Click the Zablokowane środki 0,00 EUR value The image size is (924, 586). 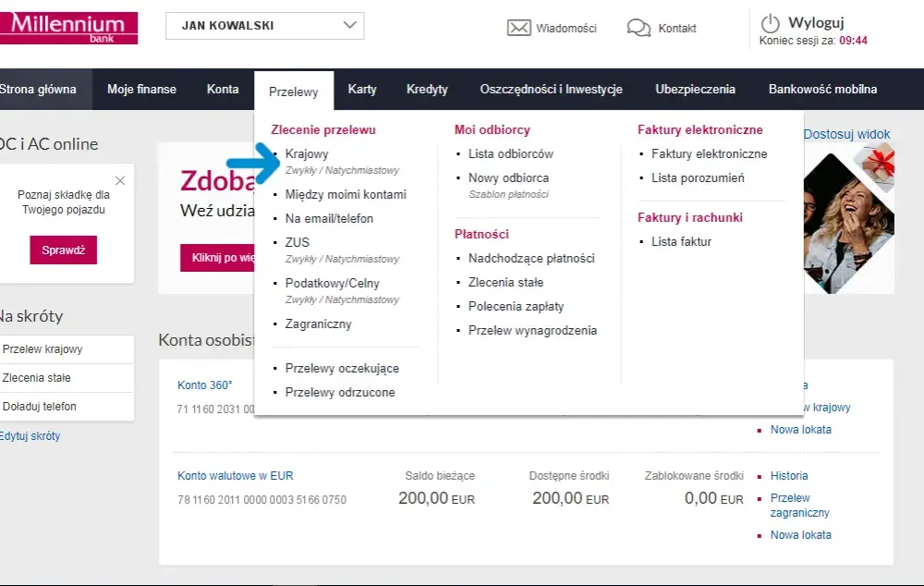pos(713,499)
